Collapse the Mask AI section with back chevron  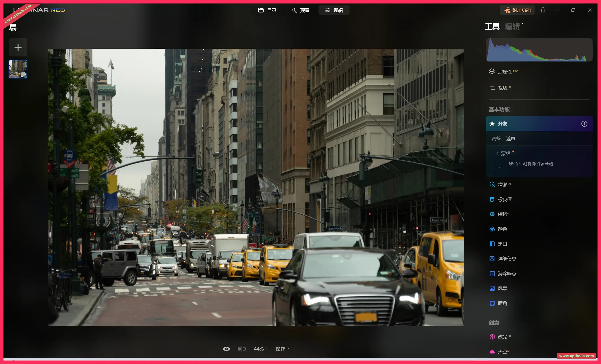coord(497,153)
